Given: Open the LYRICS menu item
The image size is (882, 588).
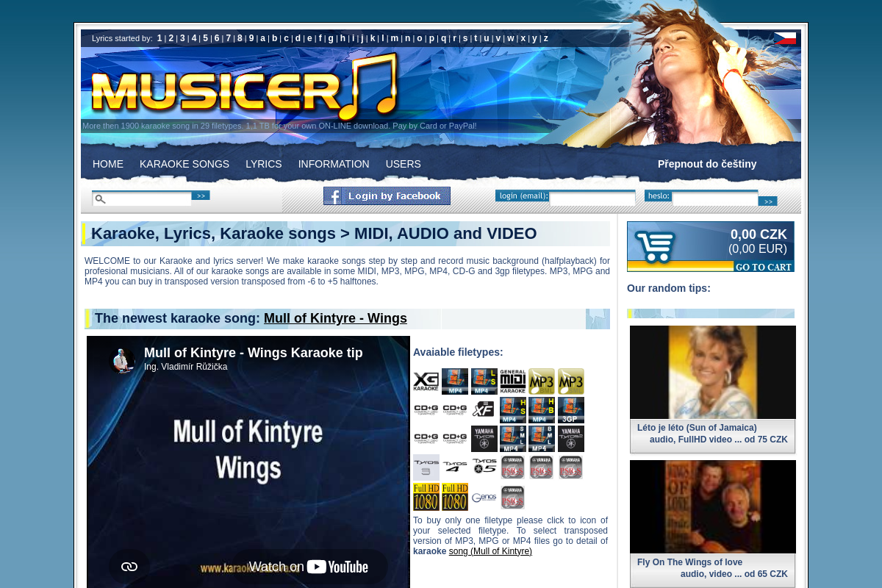Looking at the screenshot, I should [264, 164].
